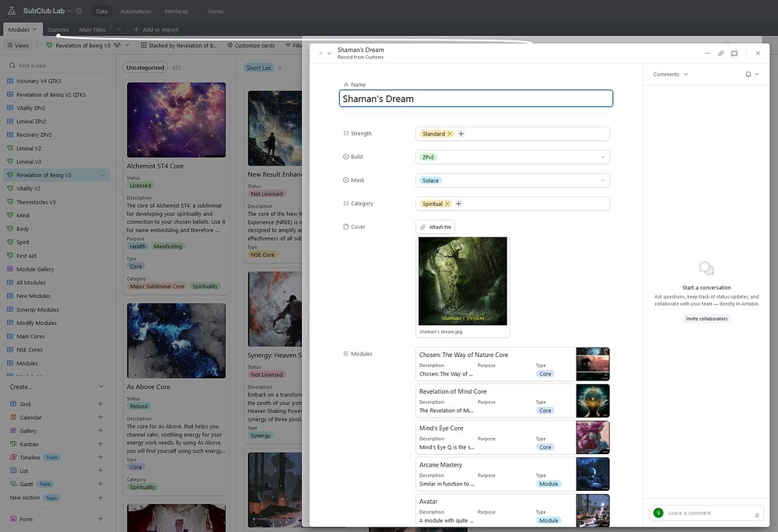Add another option to Category field
The image size is (778, 532).
point(458,204)
